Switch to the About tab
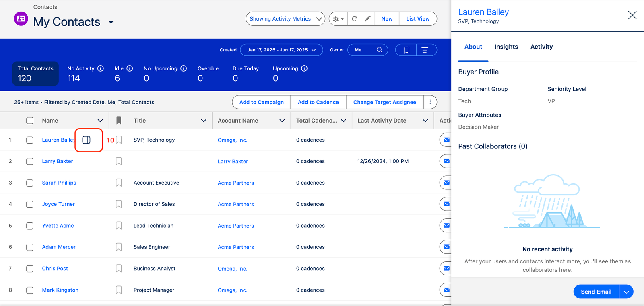 (x=473, y=47)
